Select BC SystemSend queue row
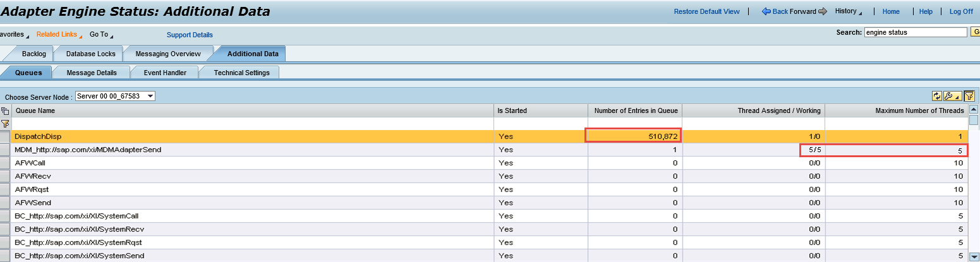 point(483,256)
